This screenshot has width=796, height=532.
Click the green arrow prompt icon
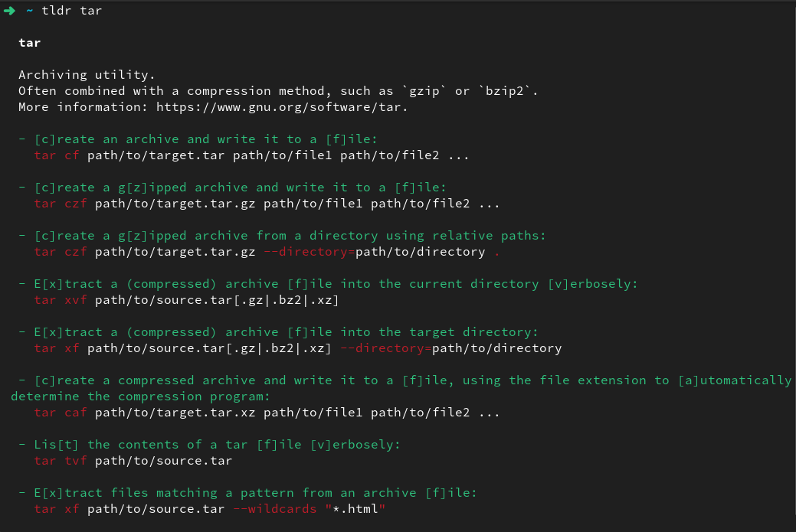click(10, 10)
